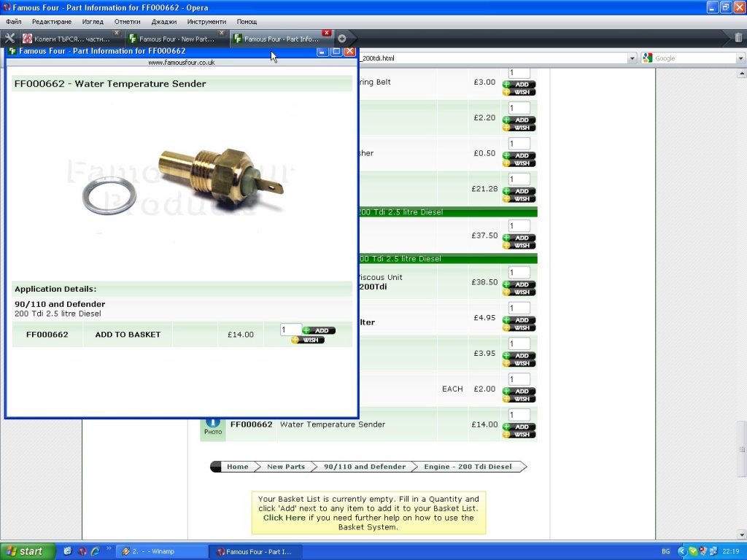
Task: Click ADD in the part information popup
Action: pyautogui.click(x=319, y=330)
